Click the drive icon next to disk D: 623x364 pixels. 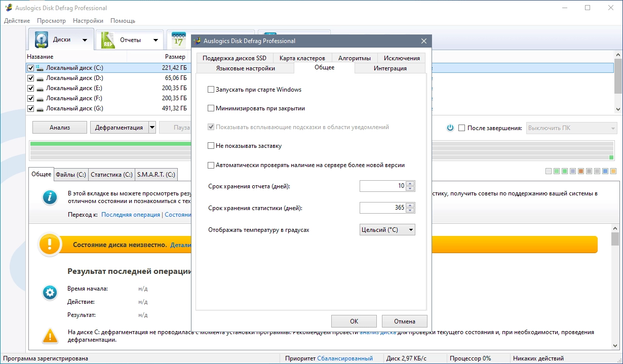(40, 78)
